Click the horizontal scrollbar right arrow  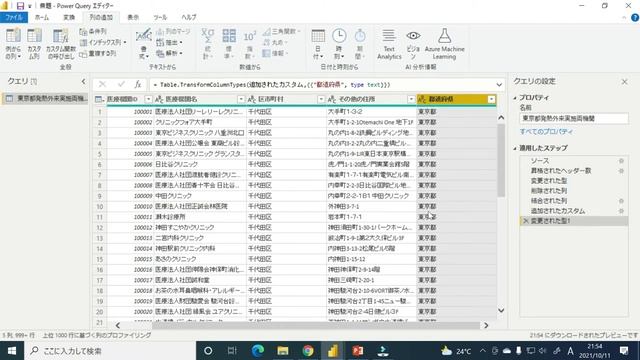coord(486,325)
